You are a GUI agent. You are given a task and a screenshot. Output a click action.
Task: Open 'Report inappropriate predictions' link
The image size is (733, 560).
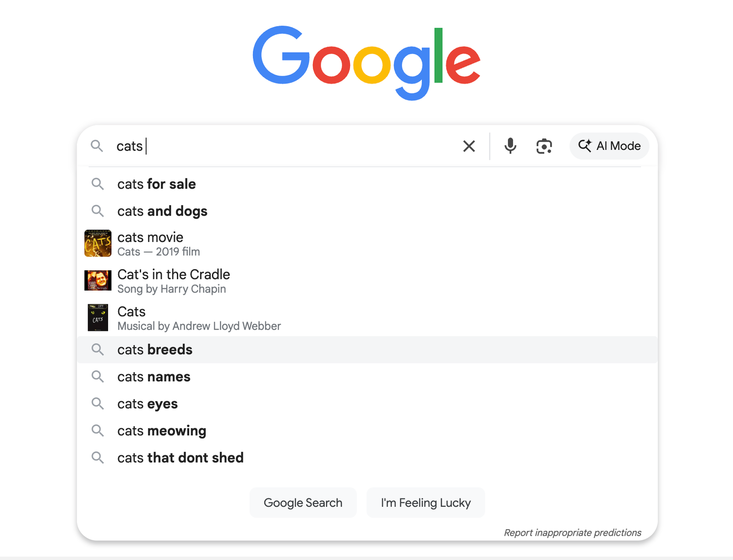572,533
